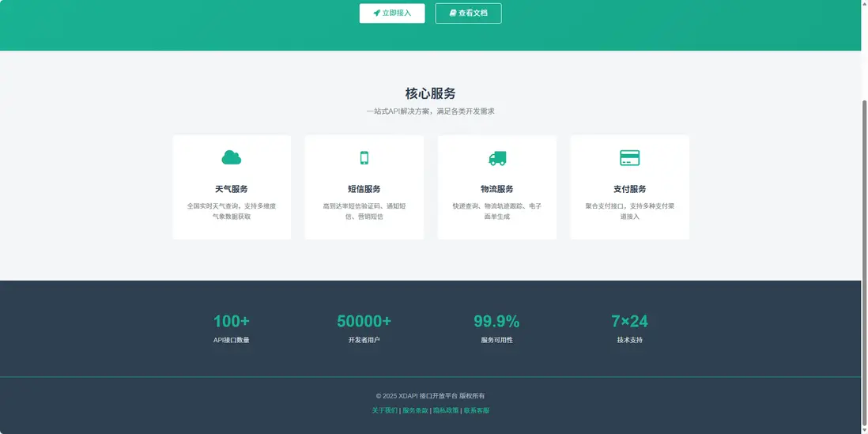This screenshot has height=434, width=868.
Task: Select the 物流服务 card title
Action: click(x=497, y=189)
